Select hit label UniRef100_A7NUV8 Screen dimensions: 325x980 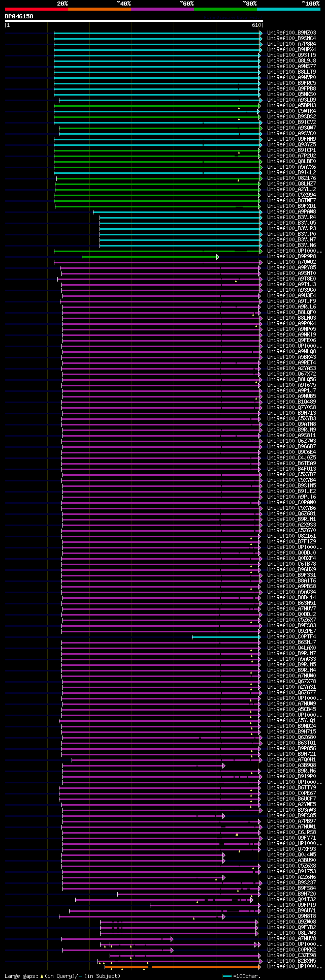pos(292,938)
